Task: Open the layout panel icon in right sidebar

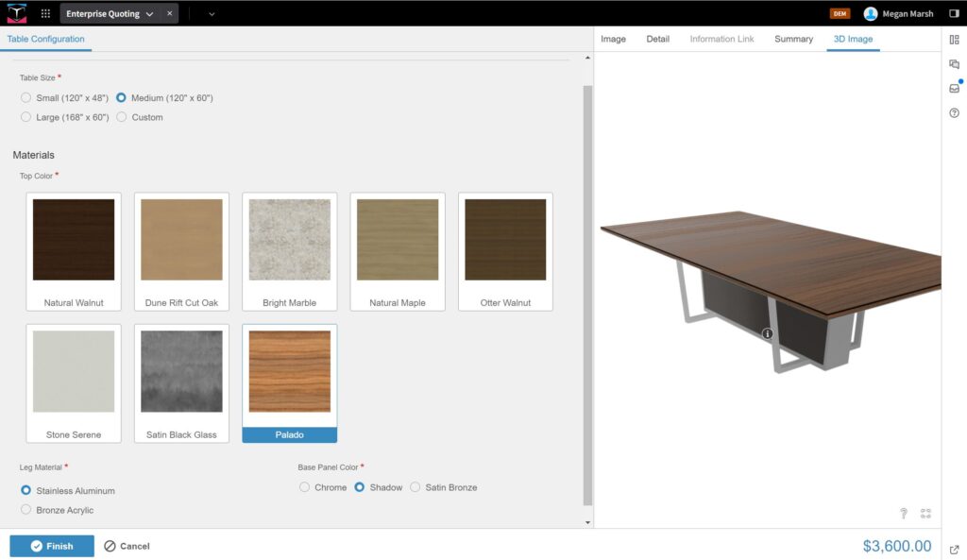Action: point(954,40)
